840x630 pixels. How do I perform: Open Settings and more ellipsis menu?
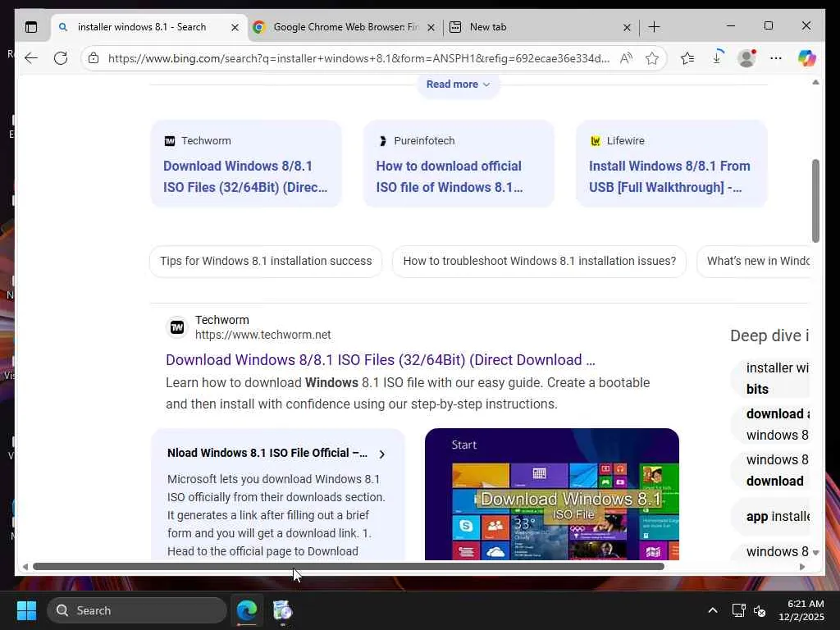tap(776, 58)
